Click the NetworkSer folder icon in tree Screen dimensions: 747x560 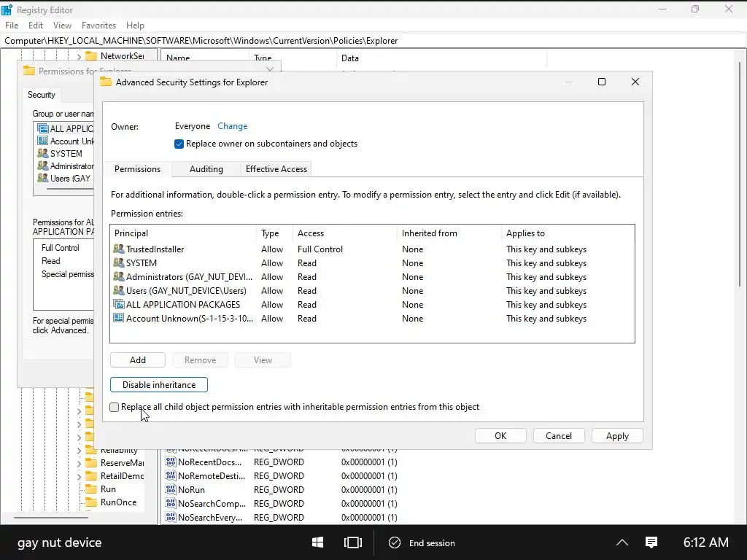(91, 55)
